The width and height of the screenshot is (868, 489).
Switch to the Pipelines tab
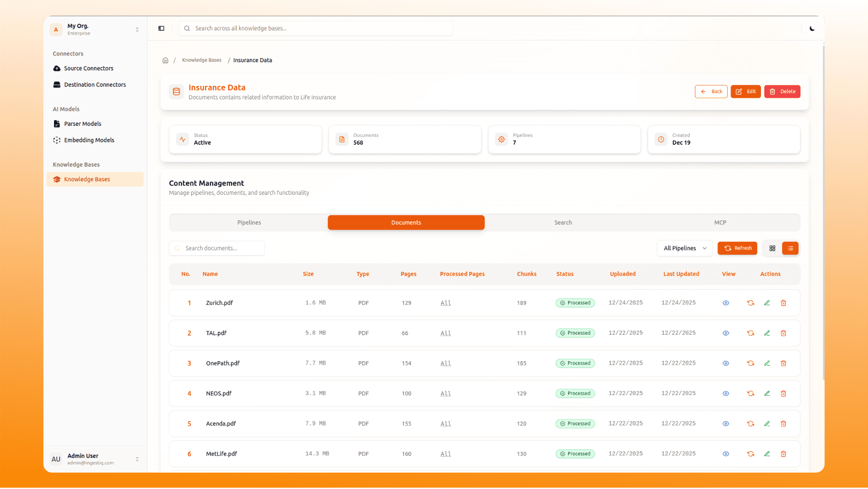(249, 222)
